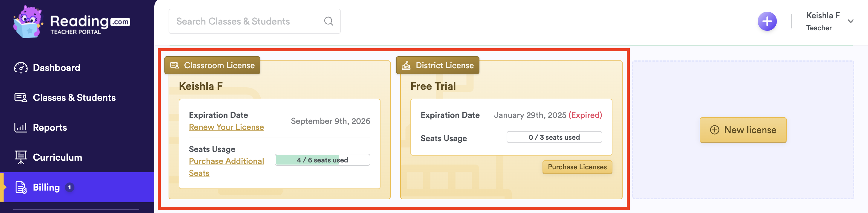Click the District License building icon
The height and width of the screenshot is (213, 868).
407,66
